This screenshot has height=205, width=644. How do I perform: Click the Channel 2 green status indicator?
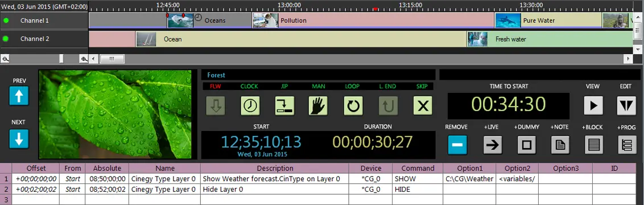click(x=6, y=39)
